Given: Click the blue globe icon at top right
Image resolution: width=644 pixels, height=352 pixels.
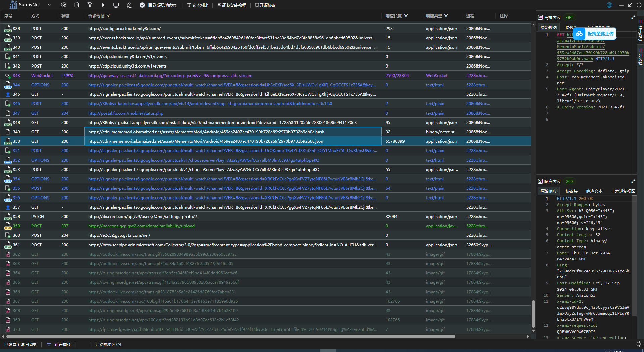Looking at the screenshot, I should (x=609, y=5).
